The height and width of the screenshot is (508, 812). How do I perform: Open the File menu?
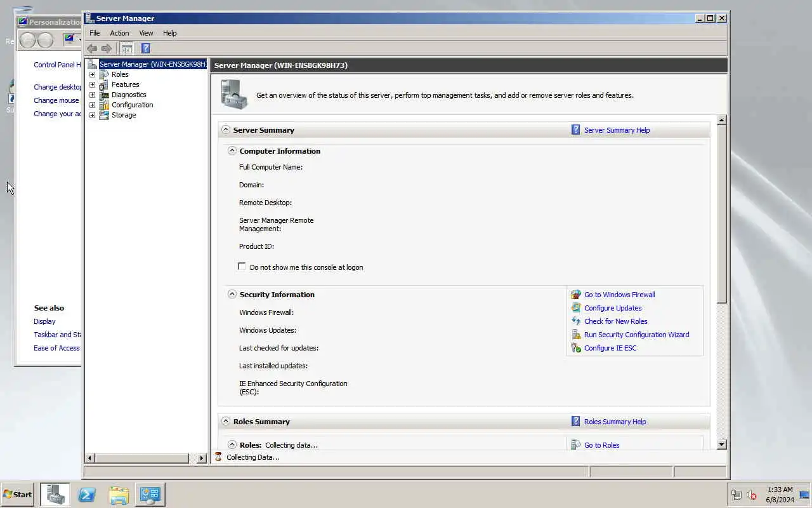[95, 33]
